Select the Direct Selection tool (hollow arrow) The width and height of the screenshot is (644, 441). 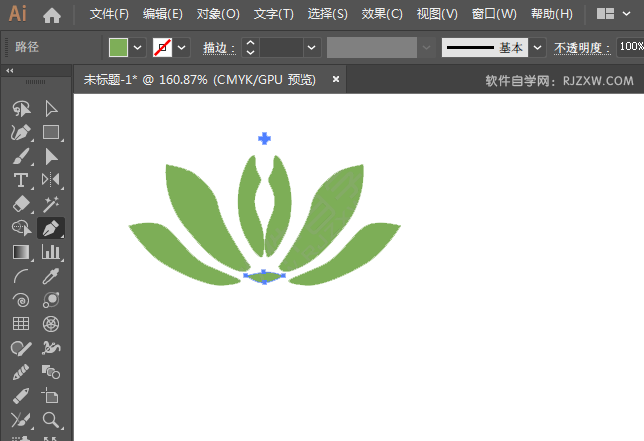[51, 109]
